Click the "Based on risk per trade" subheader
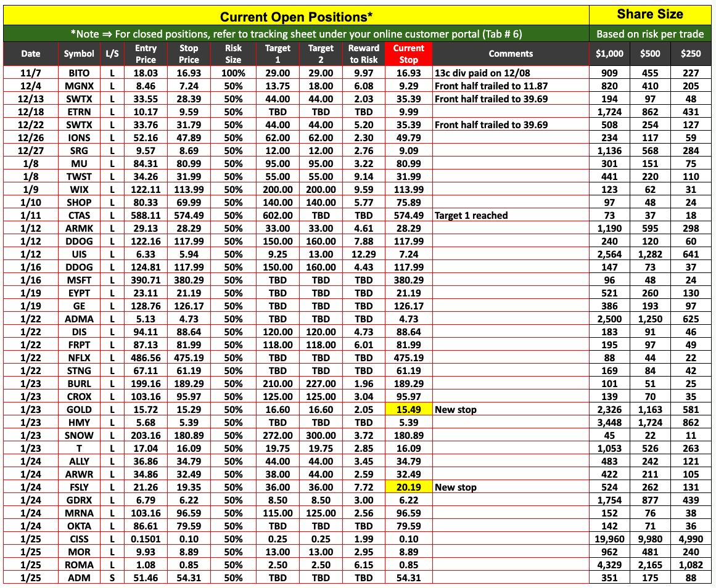 click(651, 34)
